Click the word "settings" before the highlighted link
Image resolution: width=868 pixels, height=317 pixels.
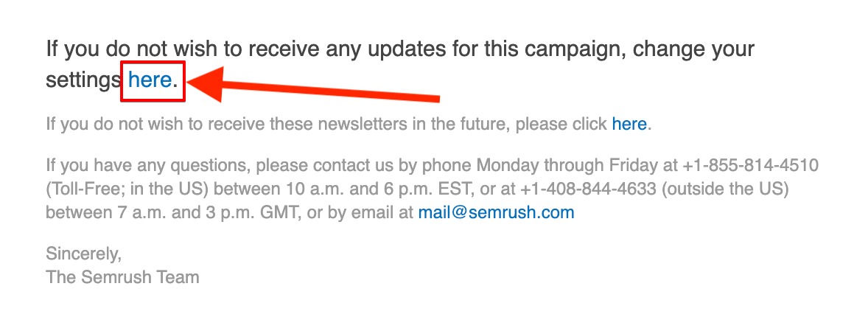[x=83, y=82]
